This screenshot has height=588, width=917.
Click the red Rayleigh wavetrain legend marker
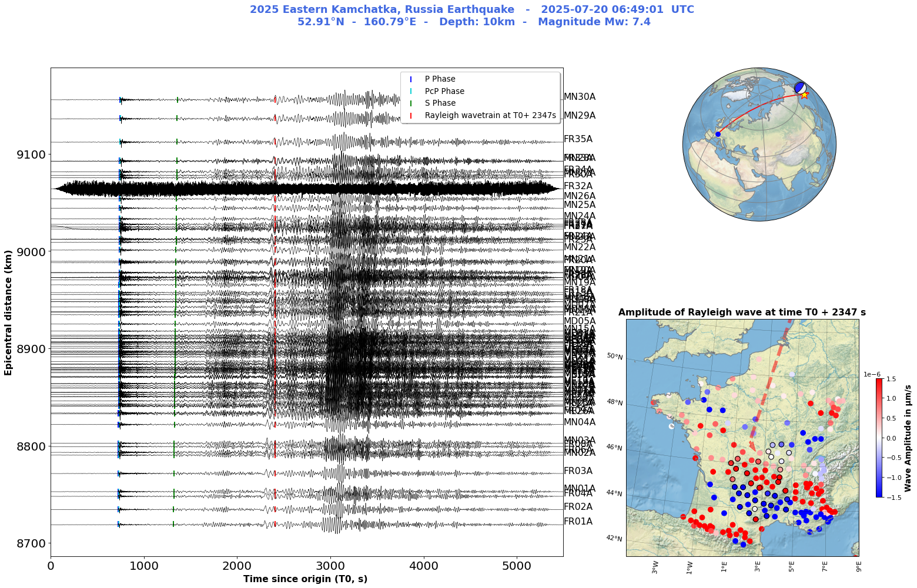411,116
